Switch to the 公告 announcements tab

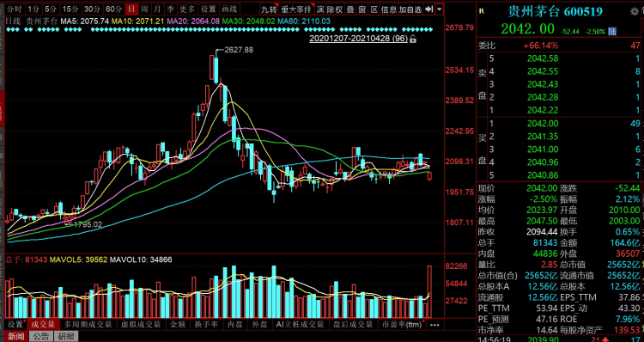click(40, 337)
